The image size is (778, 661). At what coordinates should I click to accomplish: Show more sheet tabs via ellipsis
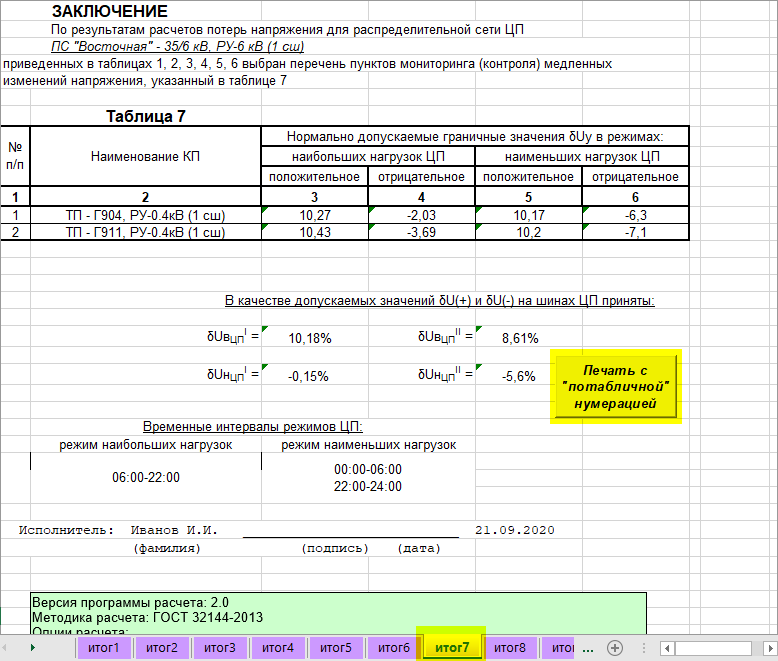(x=588, y=648)
